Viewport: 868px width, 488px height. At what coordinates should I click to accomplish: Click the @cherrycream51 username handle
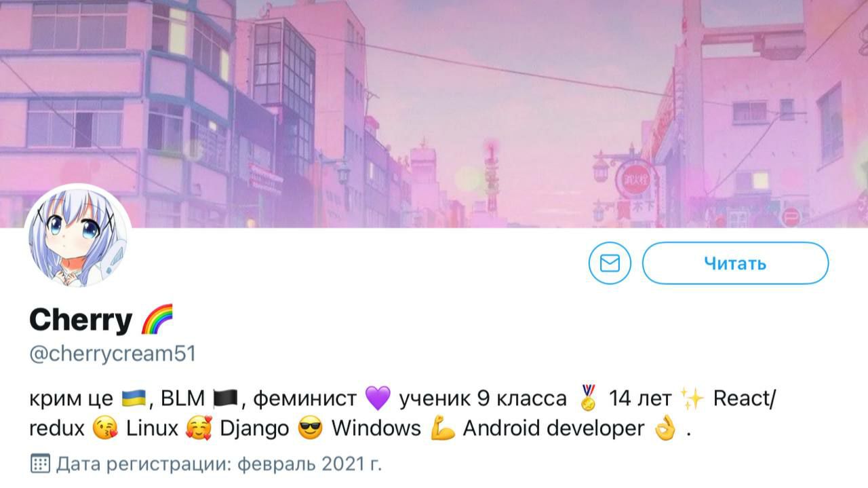[113, 354]
